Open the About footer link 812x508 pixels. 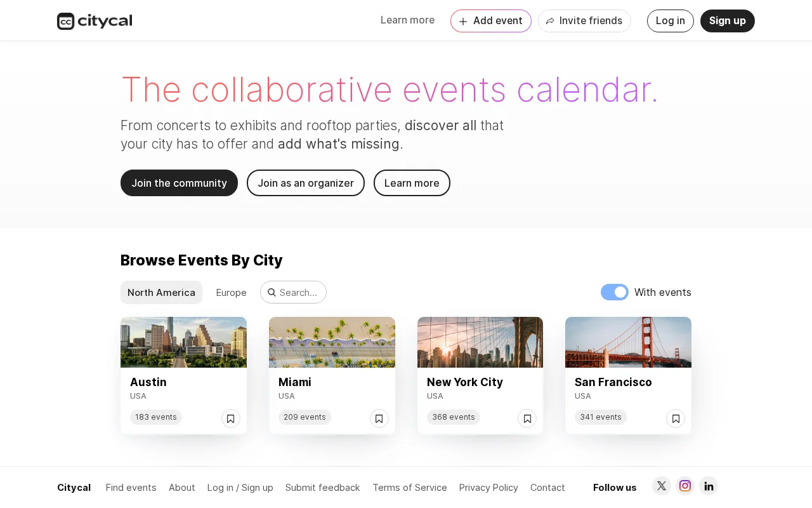click(182, 488)
